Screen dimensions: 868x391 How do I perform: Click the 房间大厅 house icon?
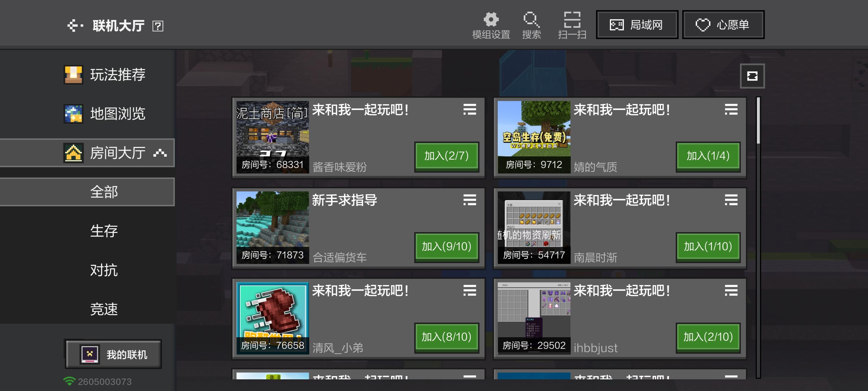click(73, 153)
